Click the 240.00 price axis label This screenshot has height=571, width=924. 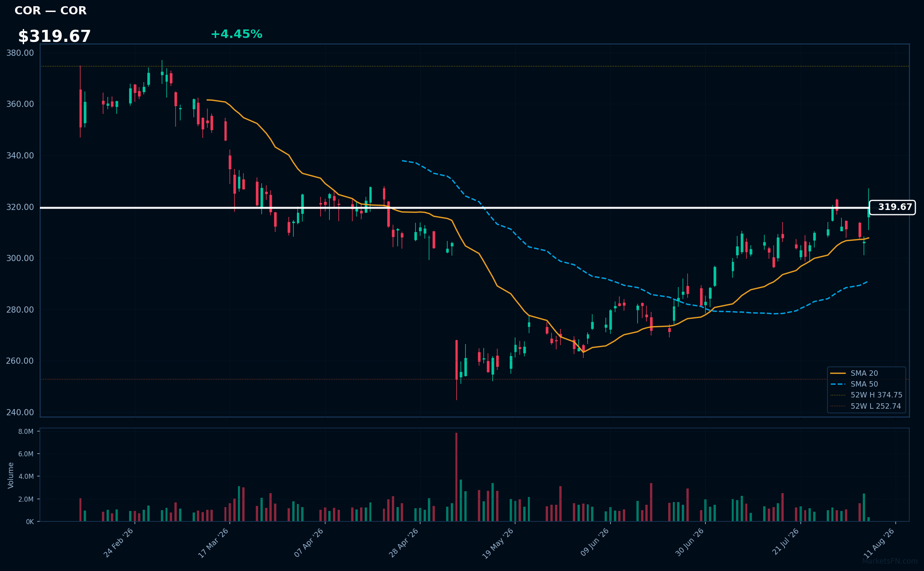(x=20, y=412)
